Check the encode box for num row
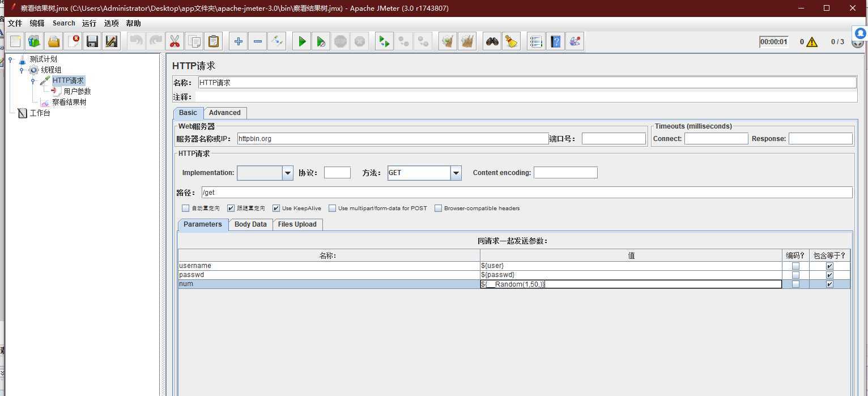Screen dimensions: 868x396 (795, 284)
